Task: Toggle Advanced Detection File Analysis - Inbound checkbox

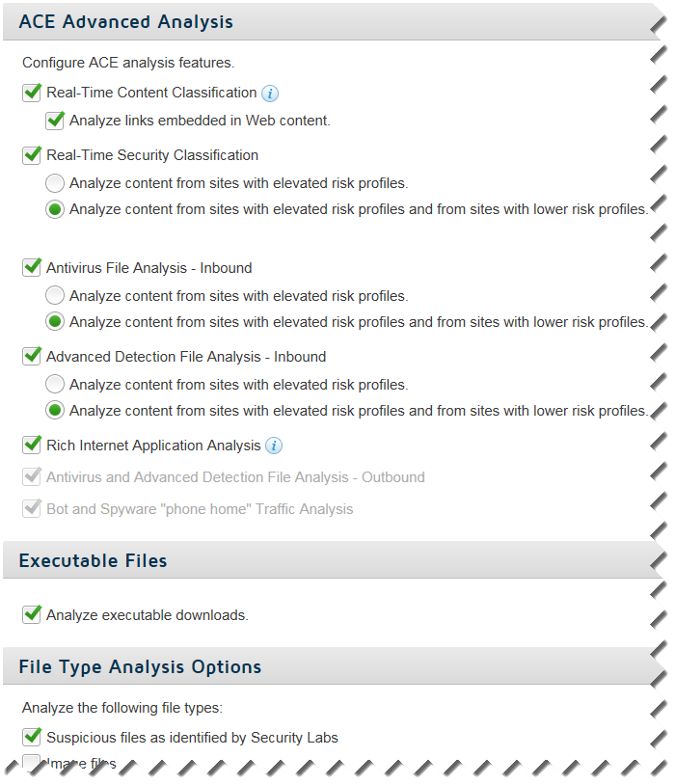Action: [32, 357]
